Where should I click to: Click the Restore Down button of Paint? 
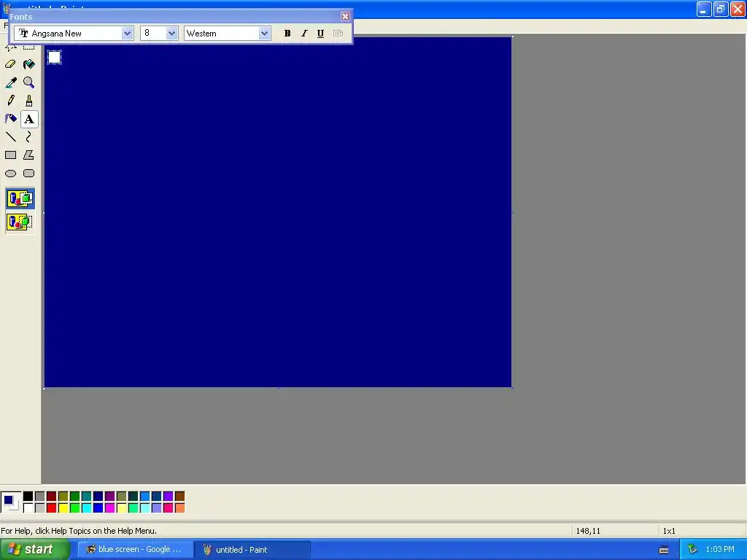721,9
